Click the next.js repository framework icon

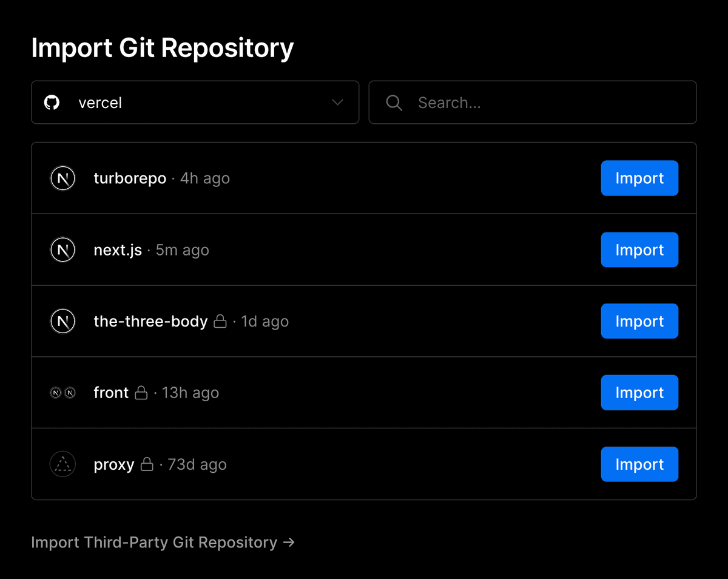(62, 250)
